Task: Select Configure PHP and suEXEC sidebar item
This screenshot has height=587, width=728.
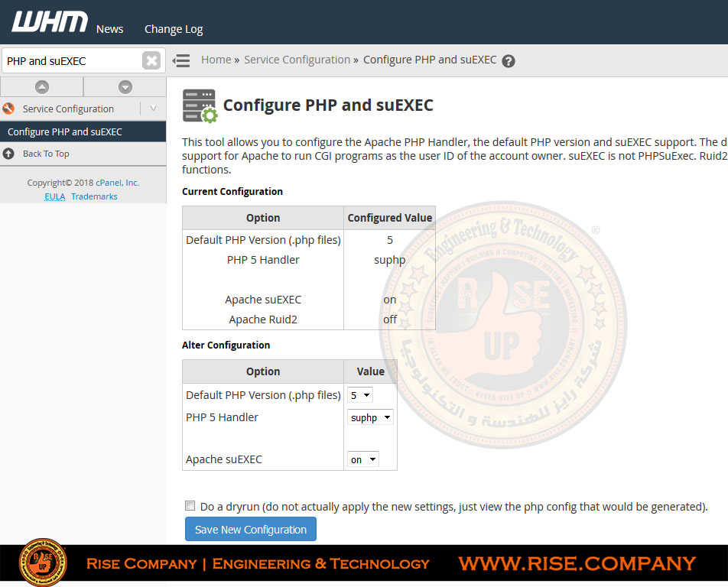Action: [83, 131]
